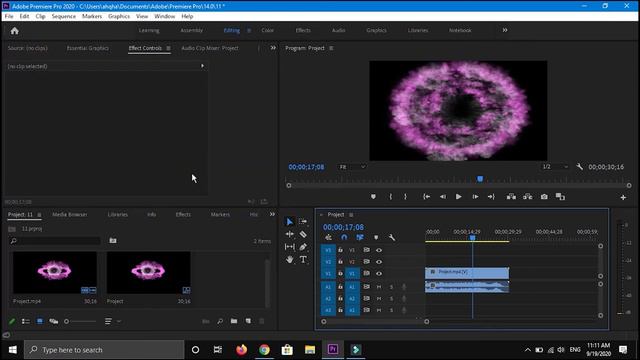Toggle V2 track output eye
640x360 pixels.
pos(379,262)
